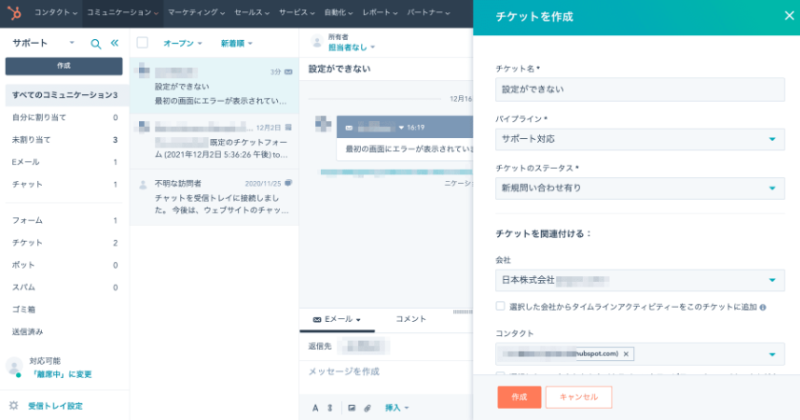Switch to コメント tab
This screenshot has width=800, height=420.
coord(411,319)
